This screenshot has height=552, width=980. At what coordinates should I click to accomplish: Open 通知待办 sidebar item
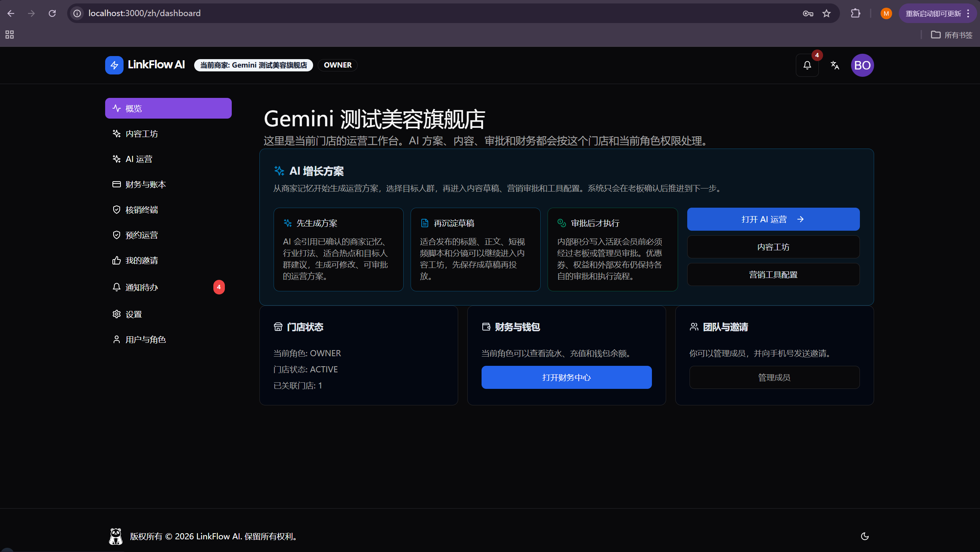click(x=168, y=287)
